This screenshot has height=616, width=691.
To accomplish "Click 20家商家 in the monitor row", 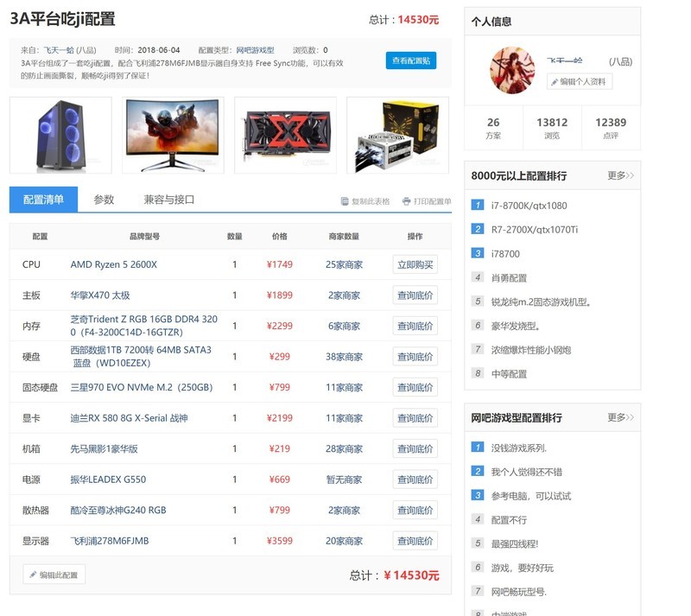I will pos(344,541).
